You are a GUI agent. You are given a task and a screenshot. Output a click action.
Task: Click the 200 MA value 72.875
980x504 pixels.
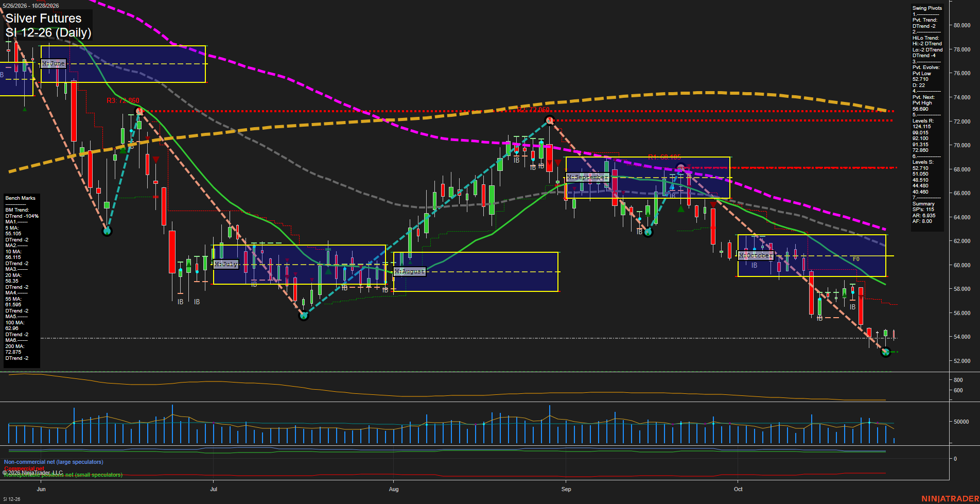pos(13,352)
